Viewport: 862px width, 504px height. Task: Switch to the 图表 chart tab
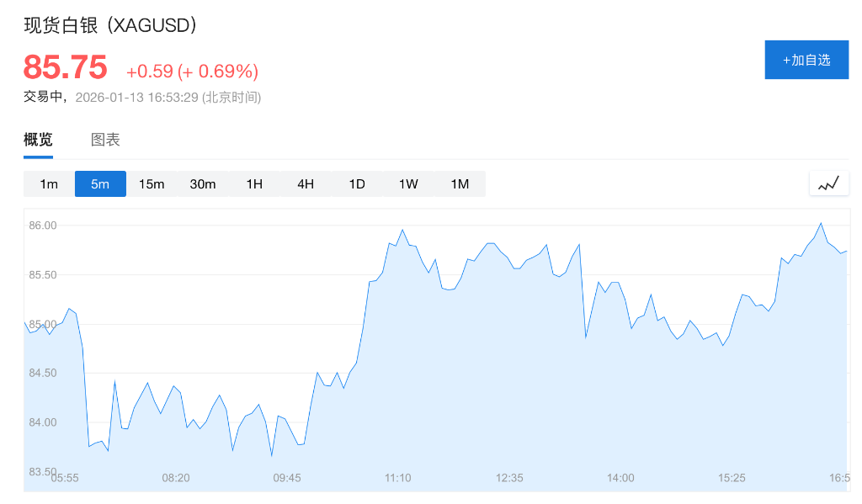click(x=105, y=141)
